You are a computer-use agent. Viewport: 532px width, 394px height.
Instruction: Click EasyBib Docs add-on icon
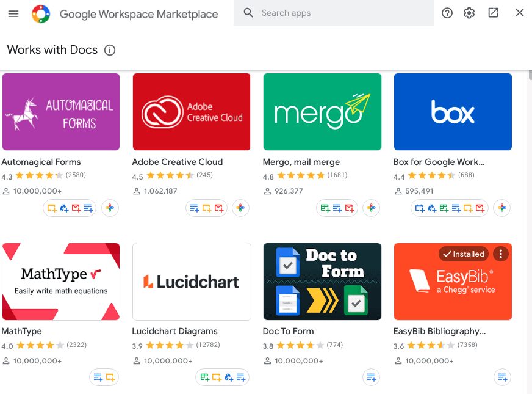502,378
